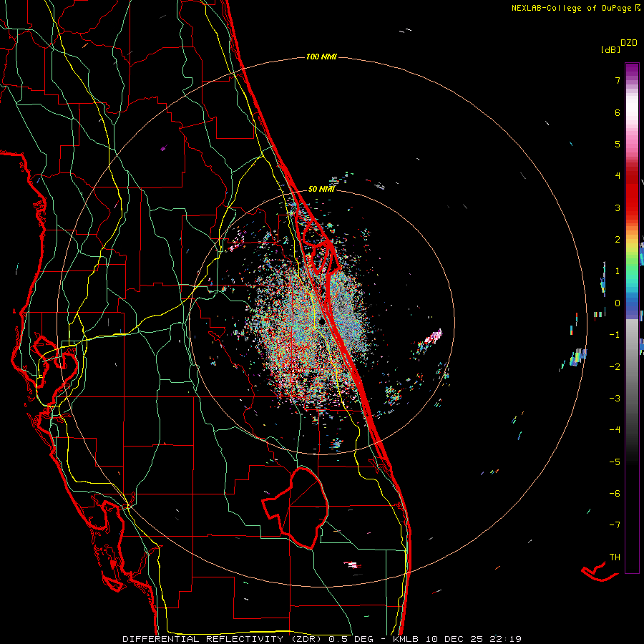The height and width of the screenshot is (644, 644).
Task: Click the 2 tick label on the scale
Action: (618, 240)
